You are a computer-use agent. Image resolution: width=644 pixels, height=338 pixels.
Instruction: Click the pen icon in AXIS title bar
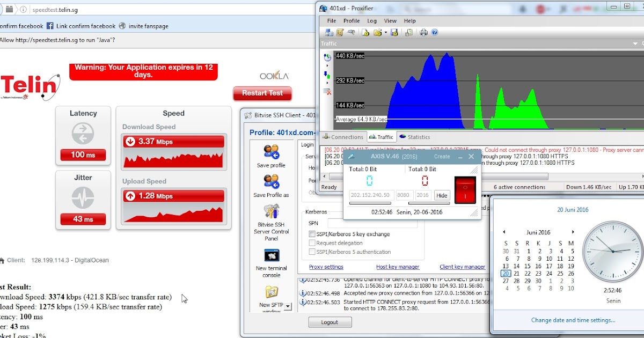(352, 157)
